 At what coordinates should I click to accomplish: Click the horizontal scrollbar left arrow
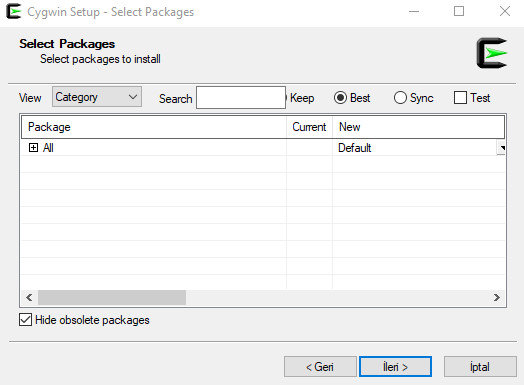pyautogui.click(x=29, y=297)
